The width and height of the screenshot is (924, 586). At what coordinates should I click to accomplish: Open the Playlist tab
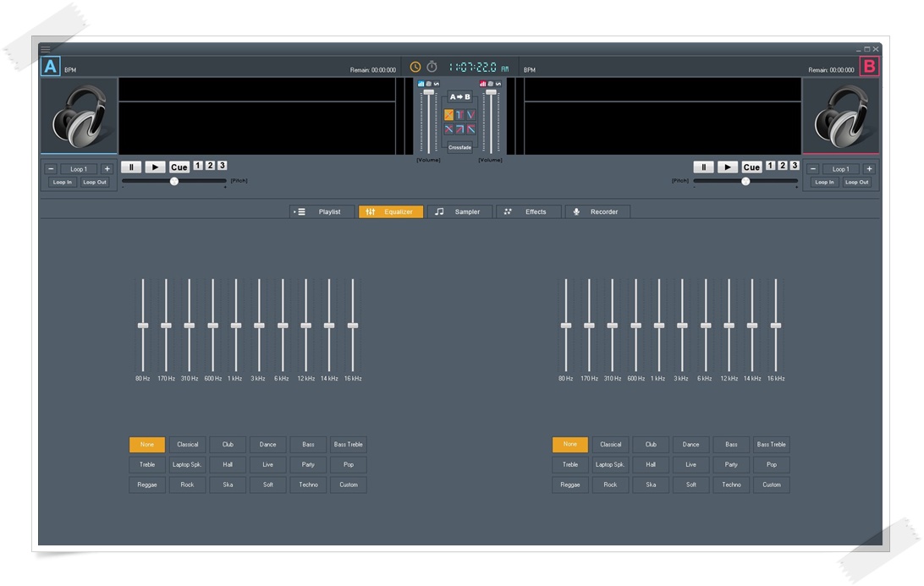(x=322, y=212)
